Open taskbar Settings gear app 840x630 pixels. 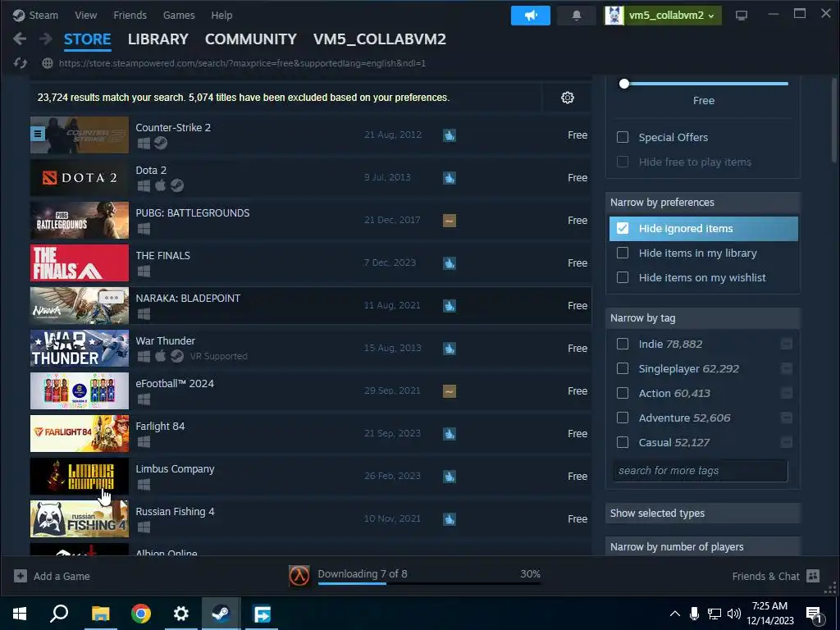(x=181, y=614)
